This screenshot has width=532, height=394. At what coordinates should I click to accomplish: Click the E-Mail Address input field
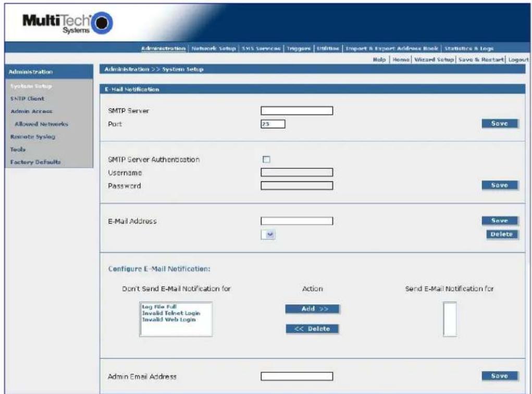[297, 221]
